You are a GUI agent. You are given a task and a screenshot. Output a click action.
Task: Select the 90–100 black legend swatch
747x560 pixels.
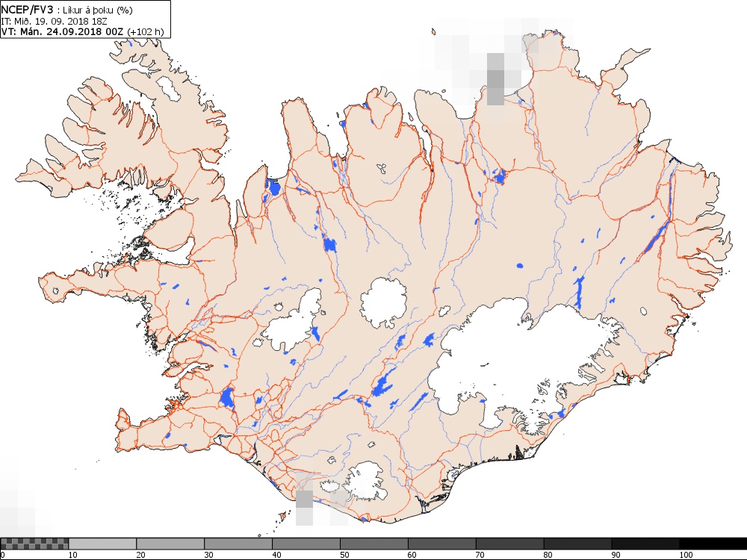point(645,544)
